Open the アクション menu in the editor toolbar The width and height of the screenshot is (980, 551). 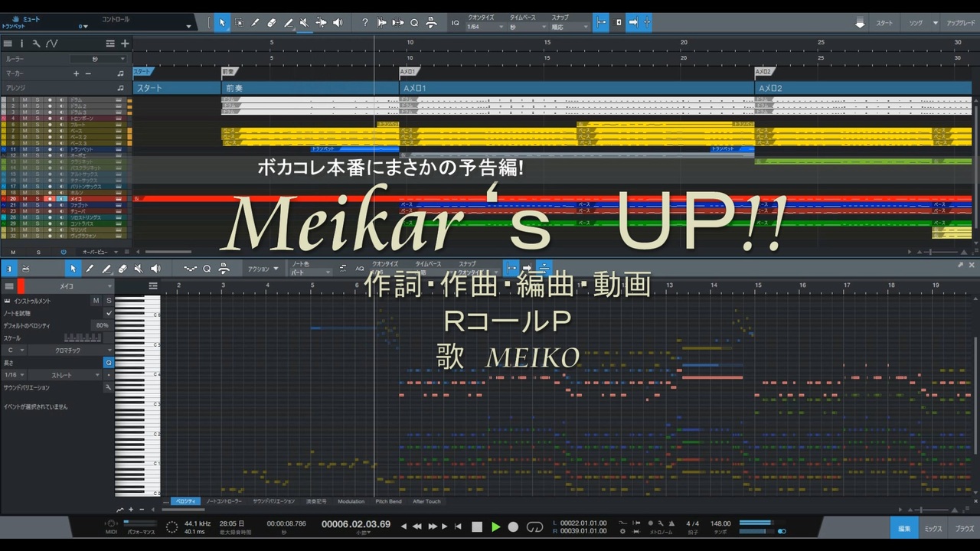[264, 269]
